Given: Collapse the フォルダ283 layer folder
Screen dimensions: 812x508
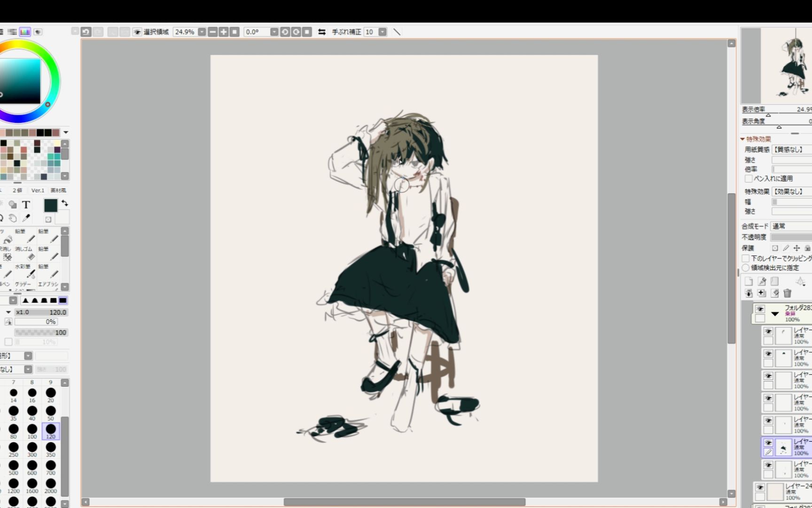Looking at the screenshot, I should click(775, 314).
